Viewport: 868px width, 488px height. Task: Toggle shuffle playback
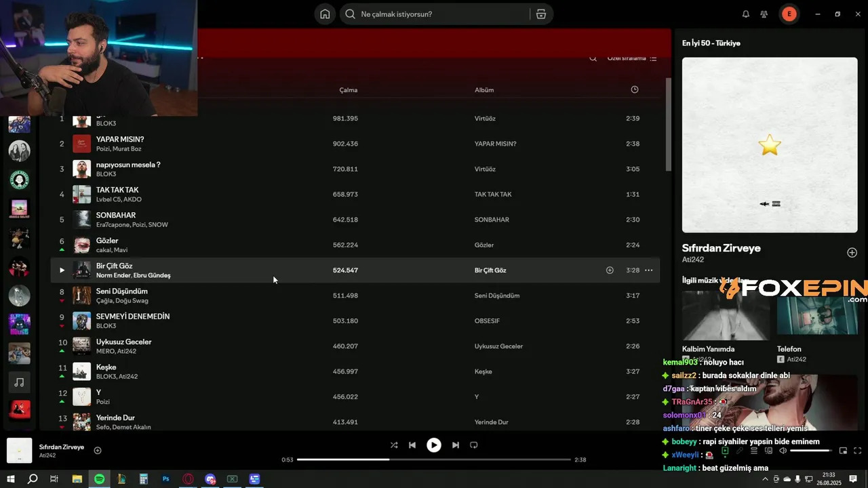pos(394,445)
